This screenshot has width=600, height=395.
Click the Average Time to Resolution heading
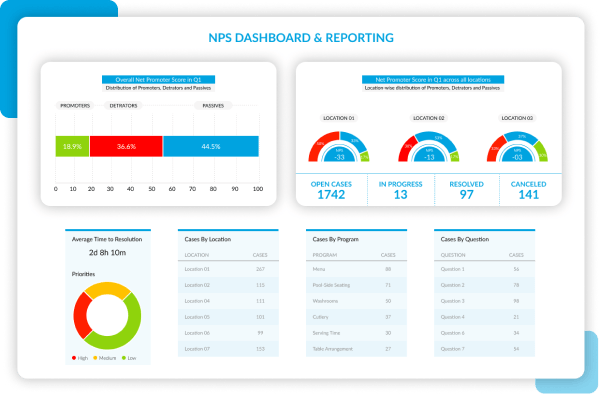click(x=107, y=239)
